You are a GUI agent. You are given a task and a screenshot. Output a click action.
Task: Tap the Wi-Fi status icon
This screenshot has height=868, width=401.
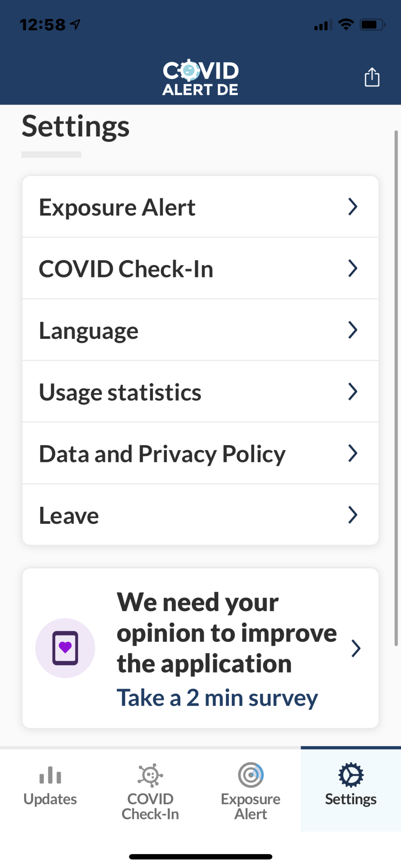[x=346, y=25]
